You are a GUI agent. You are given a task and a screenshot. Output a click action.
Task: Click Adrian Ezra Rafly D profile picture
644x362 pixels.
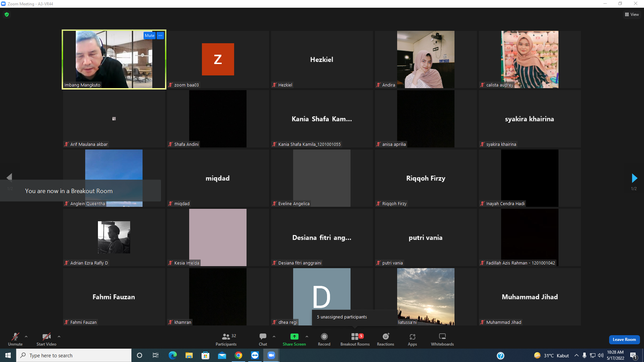[114, 237]
